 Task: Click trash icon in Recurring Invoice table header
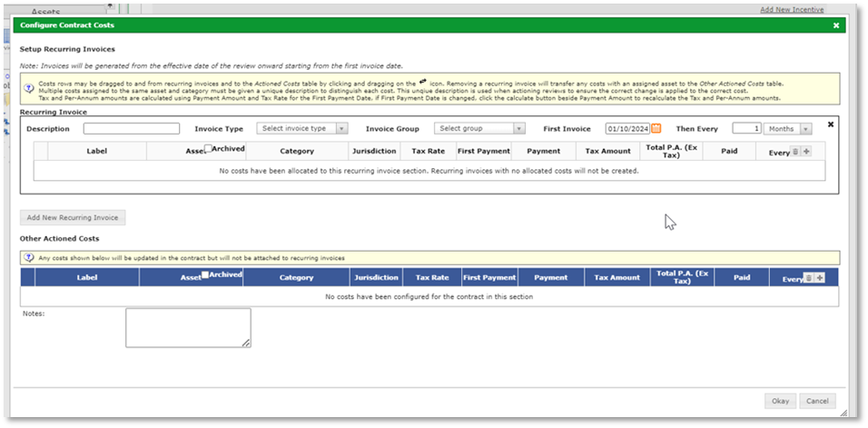point(795,151)
